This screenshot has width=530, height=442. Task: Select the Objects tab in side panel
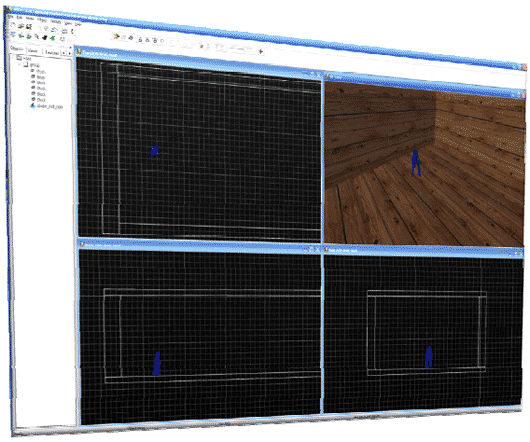point(17,49)
